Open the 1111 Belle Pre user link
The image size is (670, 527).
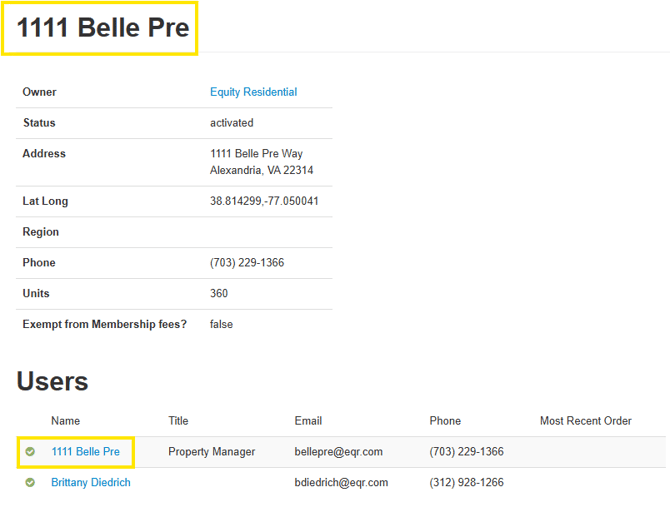pos(85,452)
